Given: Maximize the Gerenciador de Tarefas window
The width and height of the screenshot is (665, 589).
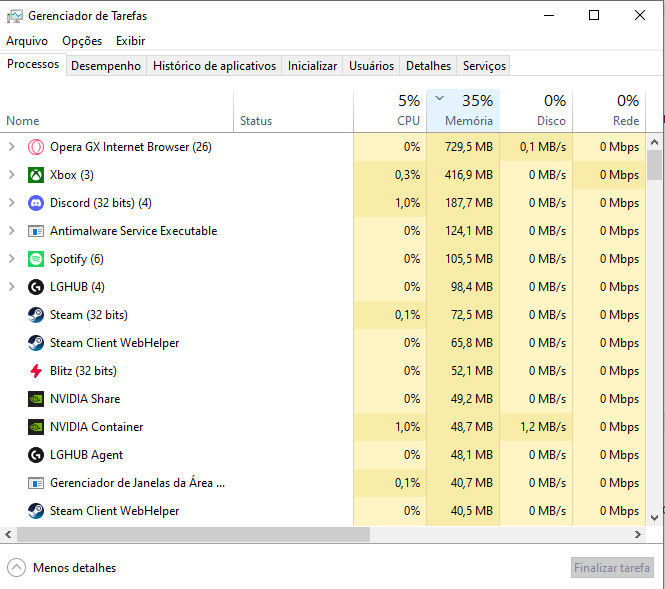Looking at the screenshot, I should tap(594, 15).
